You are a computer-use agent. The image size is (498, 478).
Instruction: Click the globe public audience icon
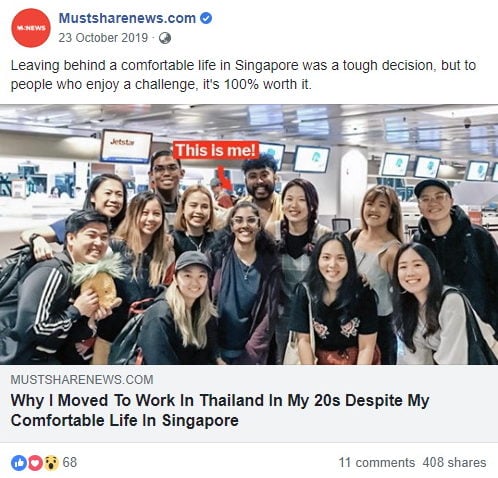pos(165,38)
